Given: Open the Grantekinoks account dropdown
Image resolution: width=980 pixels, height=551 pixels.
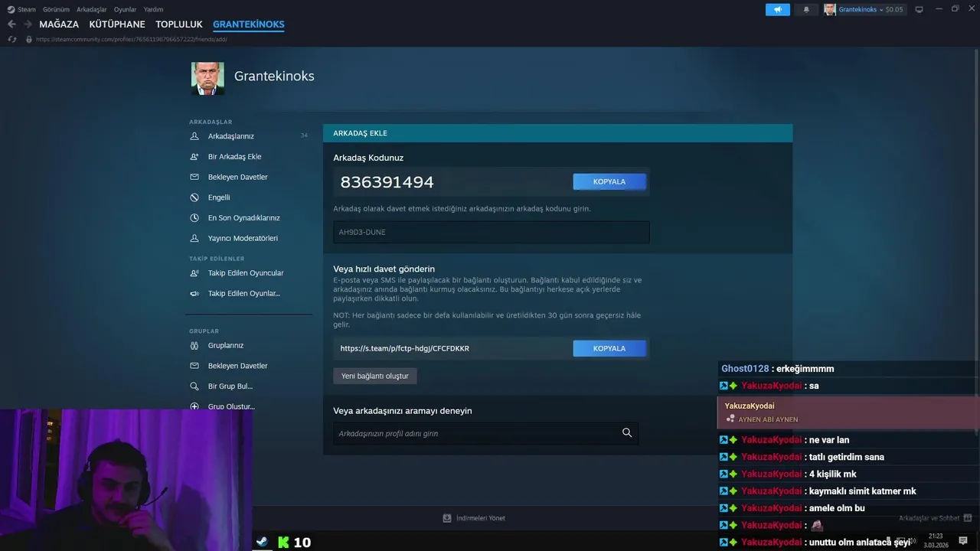Looking at the screenshot, I should [864, 9].
